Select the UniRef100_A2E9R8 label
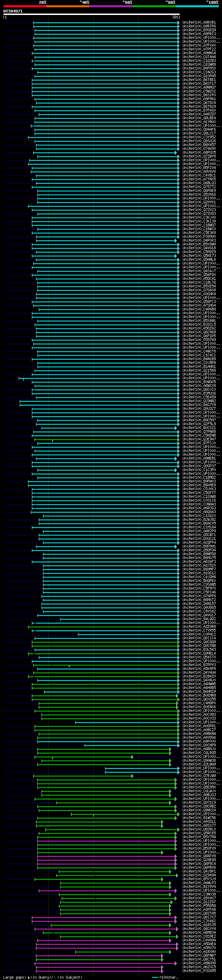The height and width of the screenshot is (980, 222). 199,626
